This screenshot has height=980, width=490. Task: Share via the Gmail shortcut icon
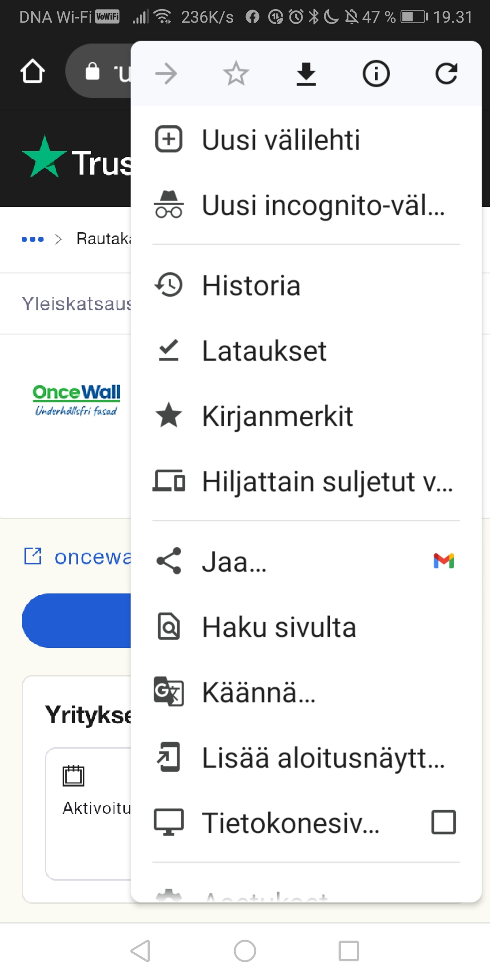[x=444, y=561]
